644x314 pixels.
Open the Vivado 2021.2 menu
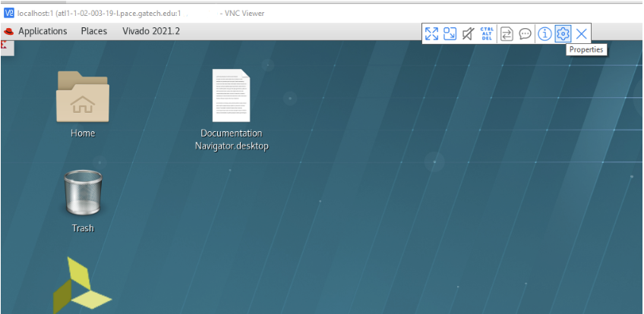[151, 31]
